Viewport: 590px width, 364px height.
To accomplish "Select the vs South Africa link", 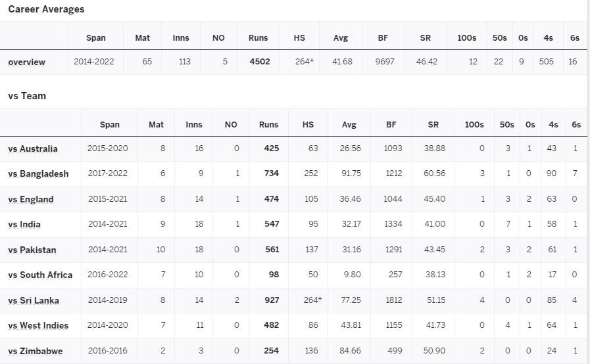I will (x=40, y=275).
